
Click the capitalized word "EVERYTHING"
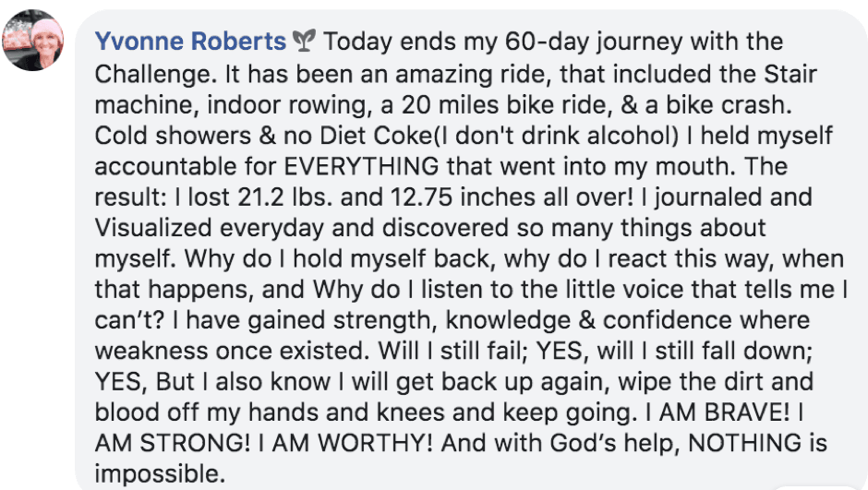[361, 166]
